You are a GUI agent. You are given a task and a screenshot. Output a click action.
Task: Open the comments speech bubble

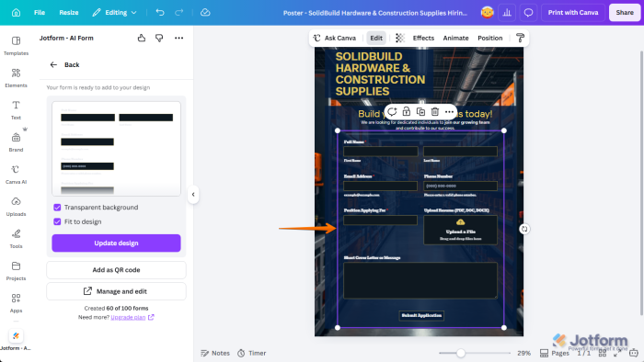(x=528, y=13)
